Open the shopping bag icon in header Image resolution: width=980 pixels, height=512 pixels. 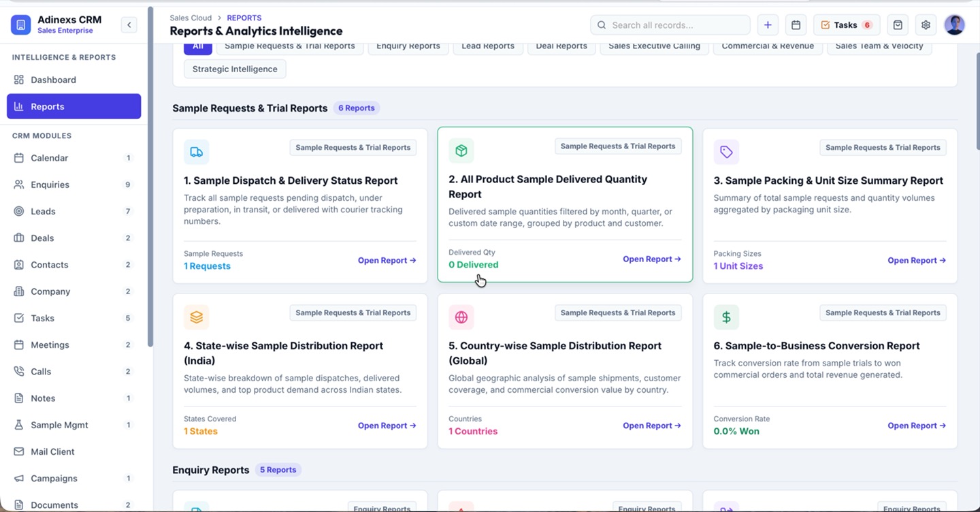[x=898, y=25]
